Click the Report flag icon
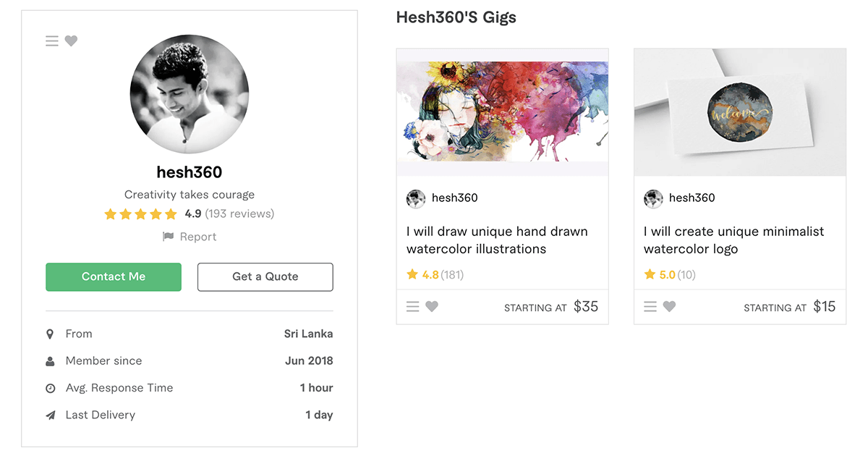Viewport: 868px width, 456px height. (x=169, y=237)
